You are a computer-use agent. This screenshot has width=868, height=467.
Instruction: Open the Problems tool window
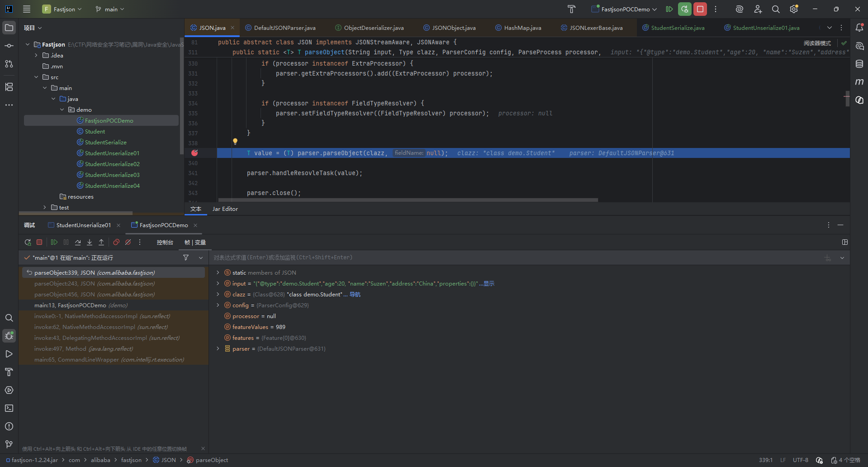[x=9, y=426]
